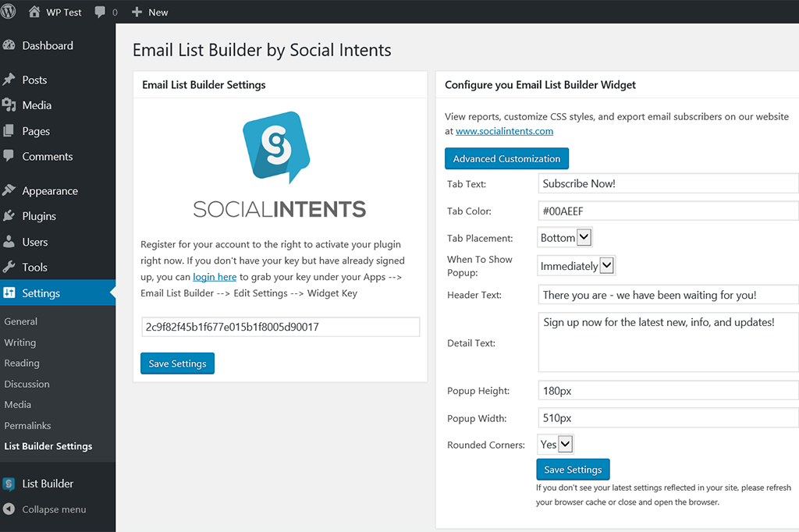Follow the 'login here' link

click(x=215, y=277)
